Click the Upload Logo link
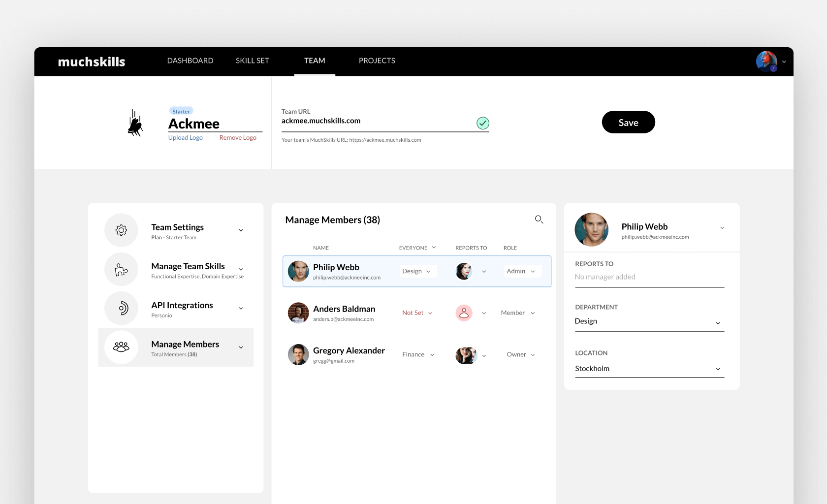The image size is (827, 504). (x=186, y=138)
